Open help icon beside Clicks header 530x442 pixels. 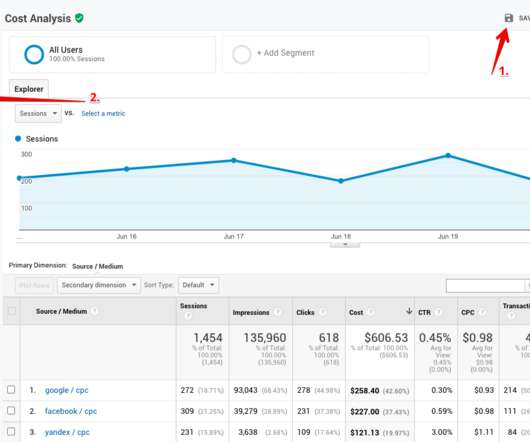point(323,312)
